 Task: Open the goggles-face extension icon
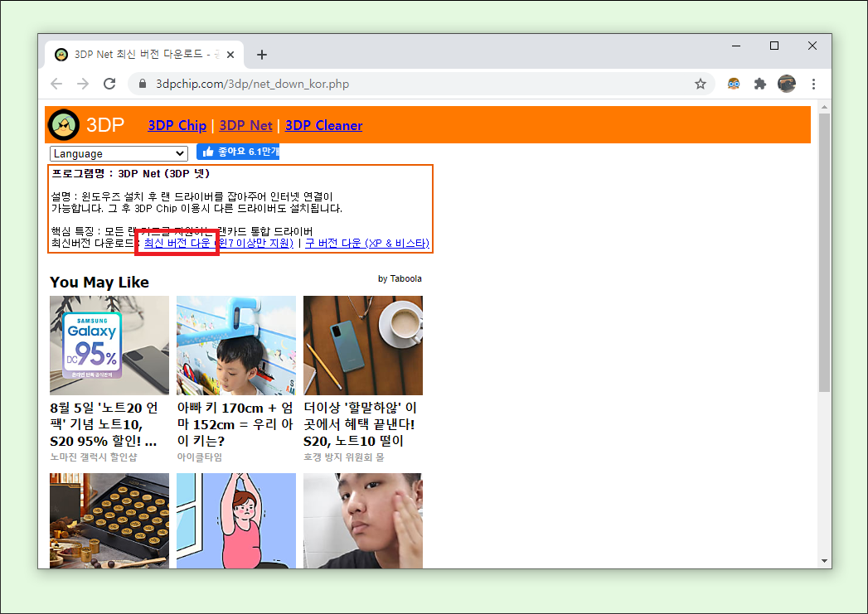click(734, 84)
